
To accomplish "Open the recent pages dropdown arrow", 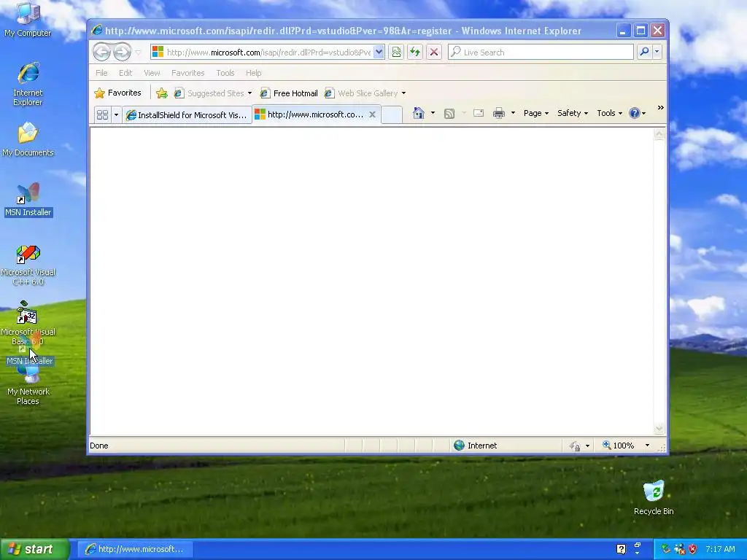I will pyautogui.click(x=138, y=52).
